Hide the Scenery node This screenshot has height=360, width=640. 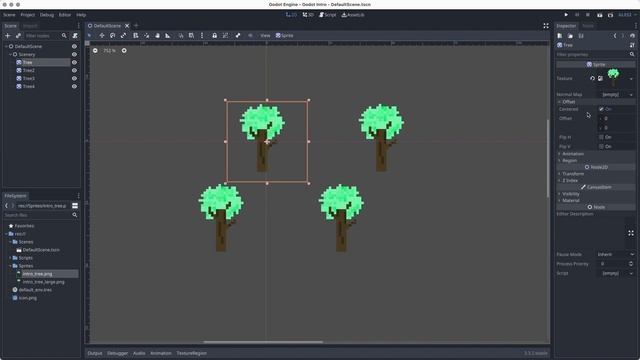(74, 54)
